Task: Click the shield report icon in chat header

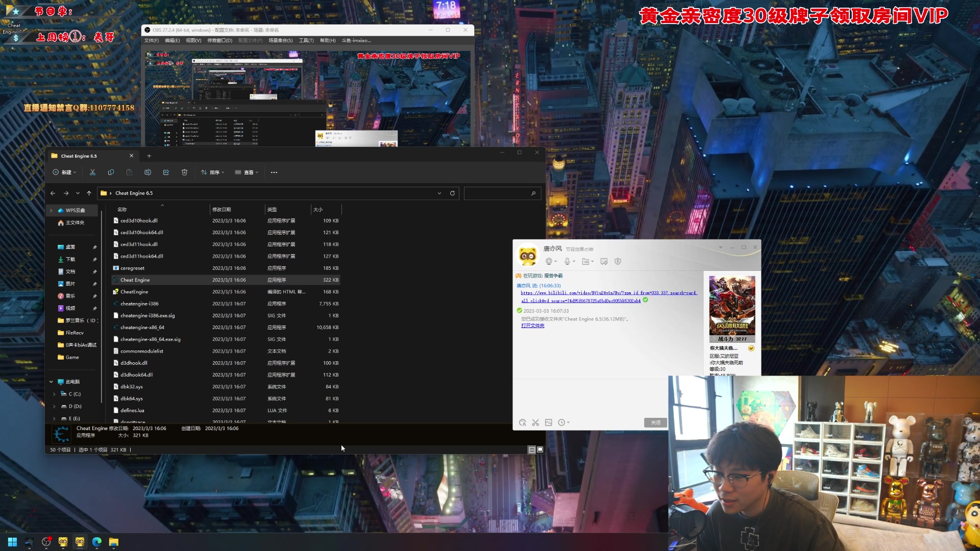Action: (618, 261)
